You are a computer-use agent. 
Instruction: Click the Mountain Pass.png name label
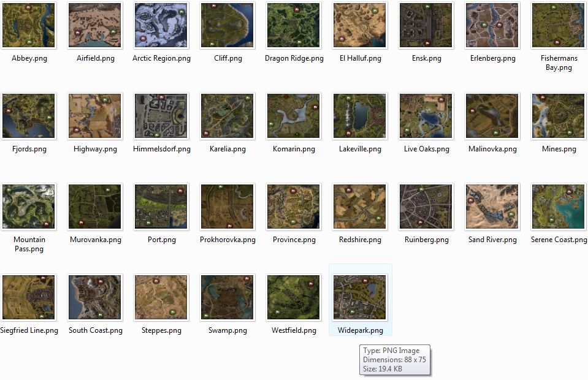[x=29, y=244]
